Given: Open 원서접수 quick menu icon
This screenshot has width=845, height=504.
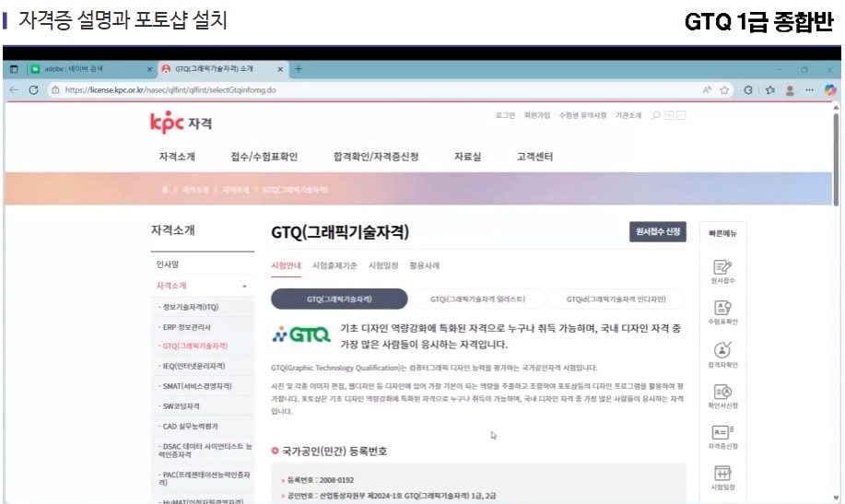Looking at the screenshot, I should 722,271.
